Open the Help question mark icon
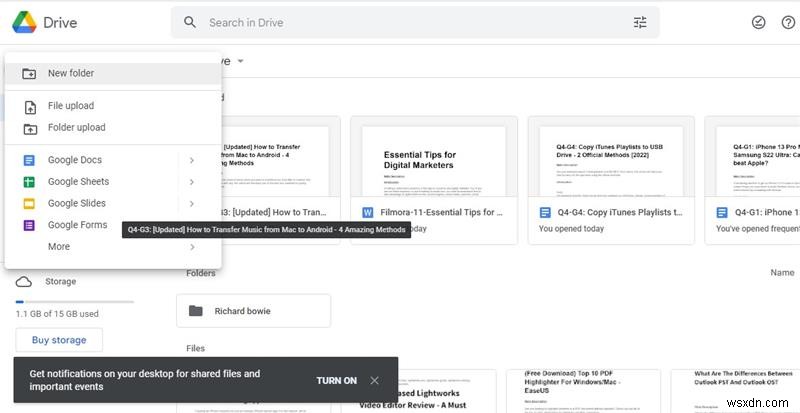The width and height of the screenshot is (800, 413). tap(788, 22)
